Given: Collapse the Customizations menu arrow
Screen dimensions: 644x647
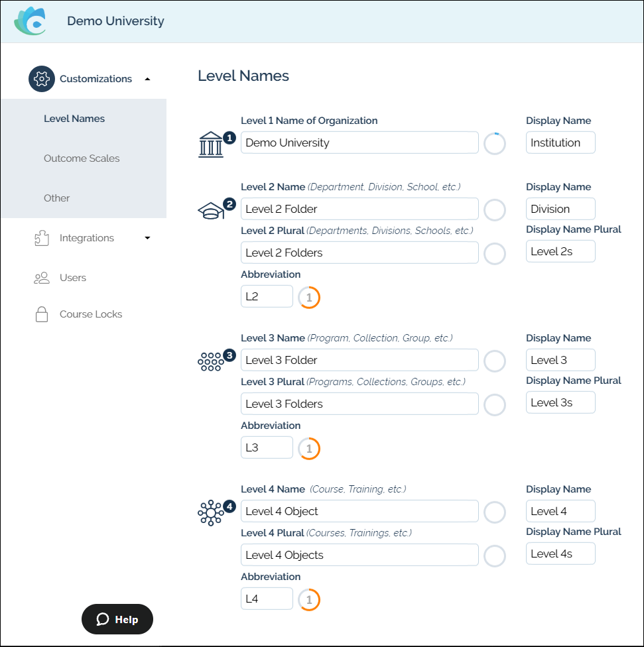Looking at the screenshot, I should tap(147, 79).
